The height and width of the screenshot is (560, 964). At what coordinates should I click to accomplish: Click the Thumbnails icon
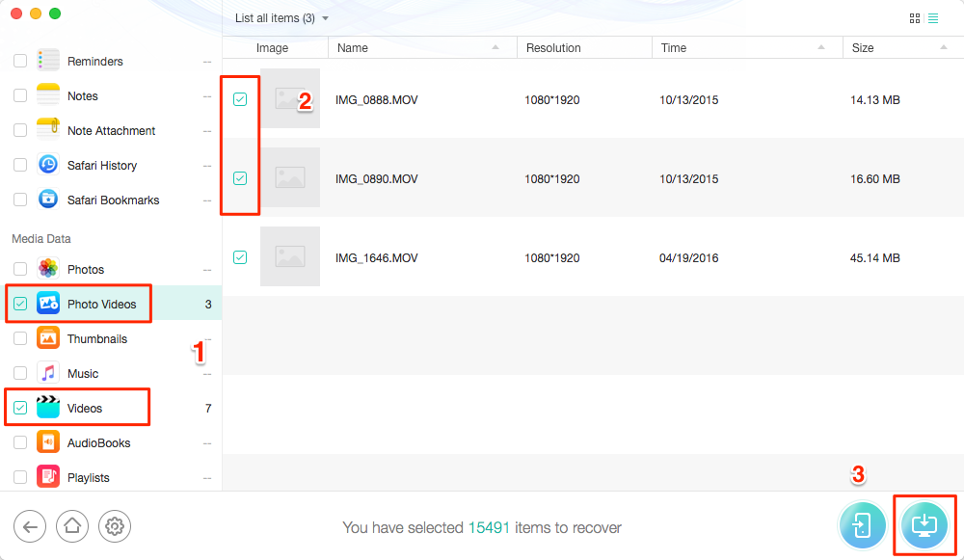click(x=48, y=338)
